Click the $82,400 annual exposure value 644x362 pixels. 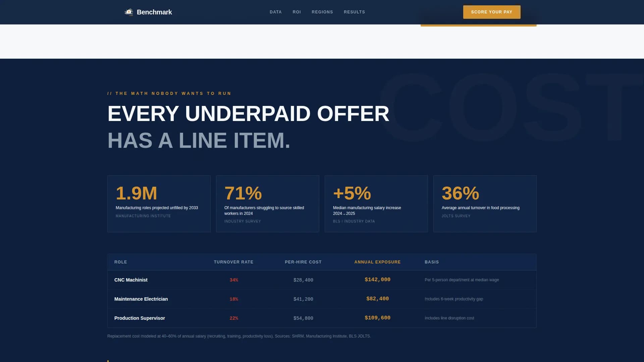coord(377,299)
